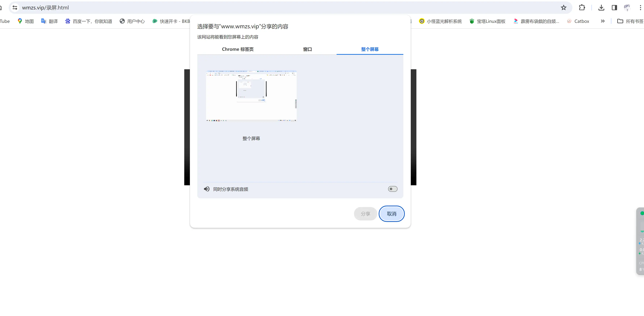Toggle the side panel icon
This screenshot has height=316, width=644.
coord(614,8)
